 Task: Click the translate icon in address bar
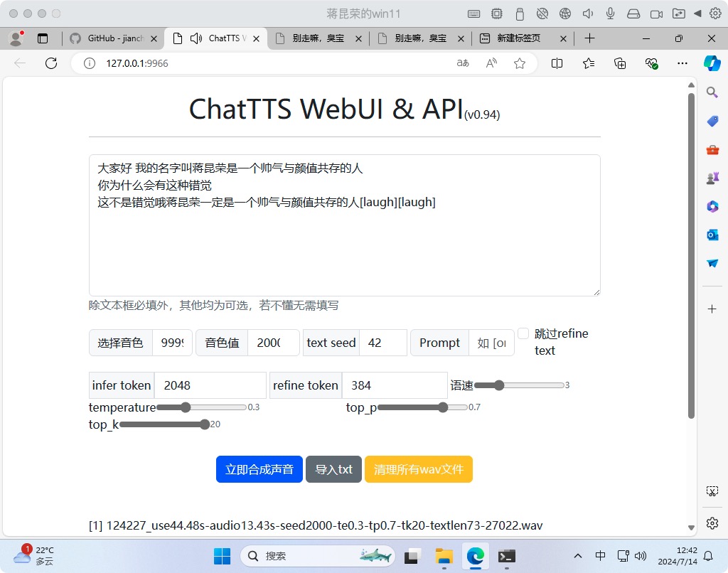(x=462, y=63)
